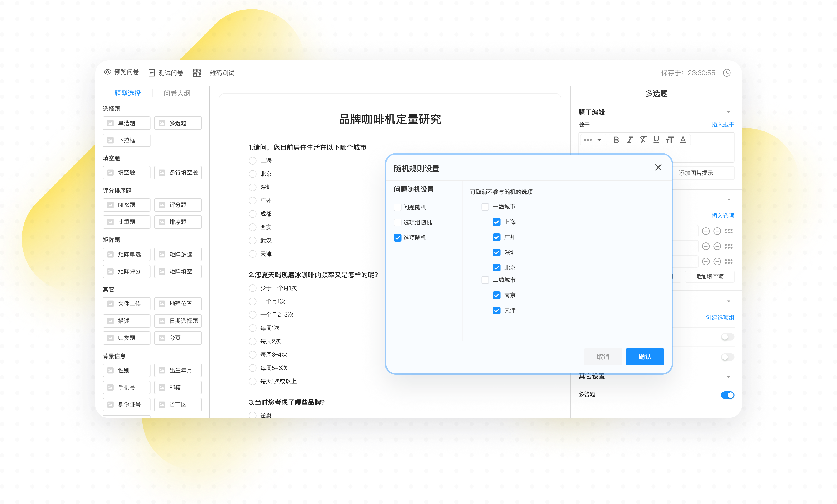
Task: Apply bold formatting in stem editor
Action: tap(616, 140)
